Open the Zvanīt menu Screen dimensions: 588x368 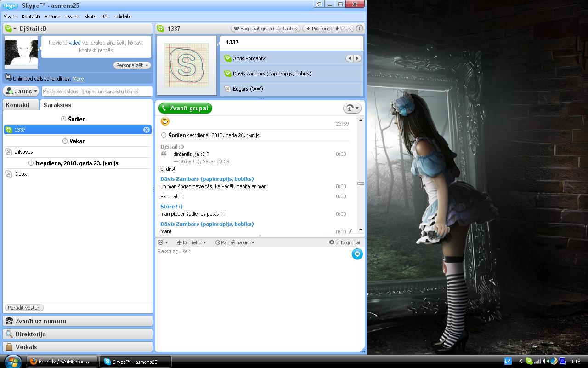(72, 17)
